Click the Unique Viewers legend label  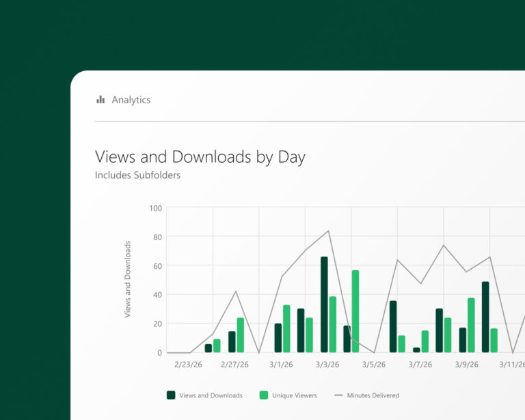point(295,395)
